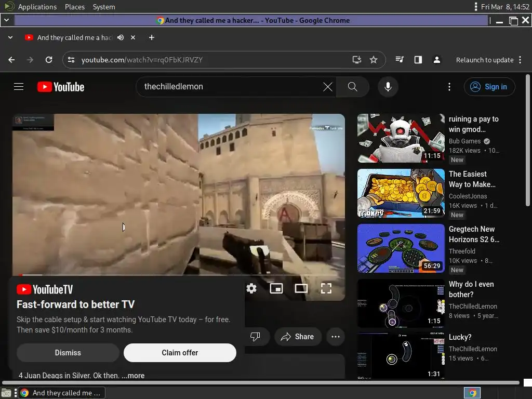Viewport: 532px width, 399px height.
Task: Open more actions ellipsis below video
Action: pos(336,337)
